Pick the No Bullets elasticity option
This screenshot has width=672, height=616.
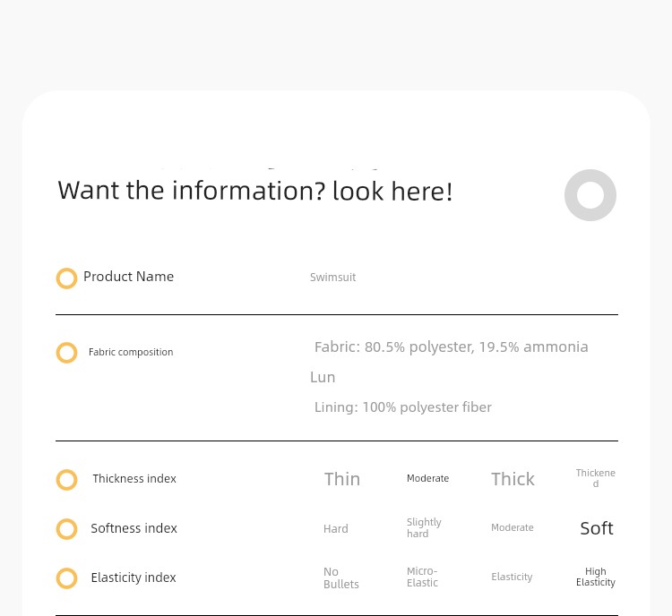(x=341, y=577)
